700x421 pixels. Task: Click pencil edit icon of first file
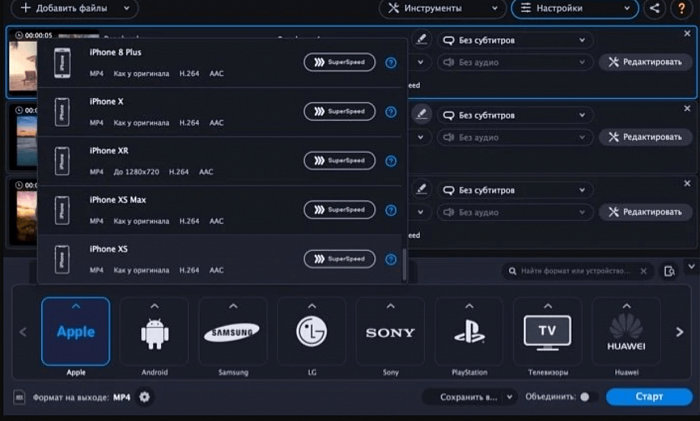421,39
